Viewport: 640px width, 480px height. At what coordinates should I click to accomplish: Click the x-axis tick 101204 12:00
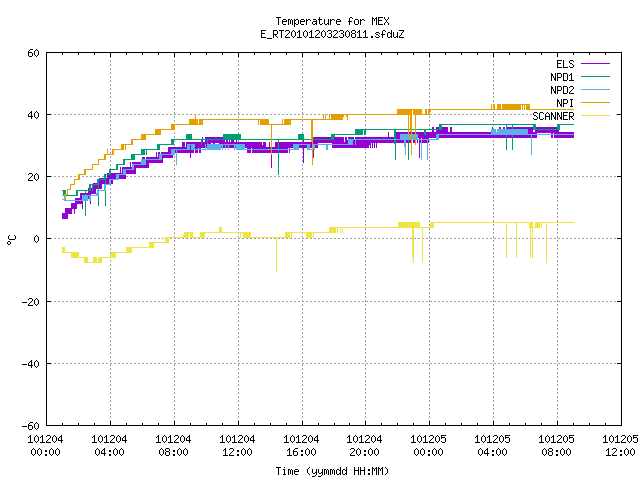point(237,446)
